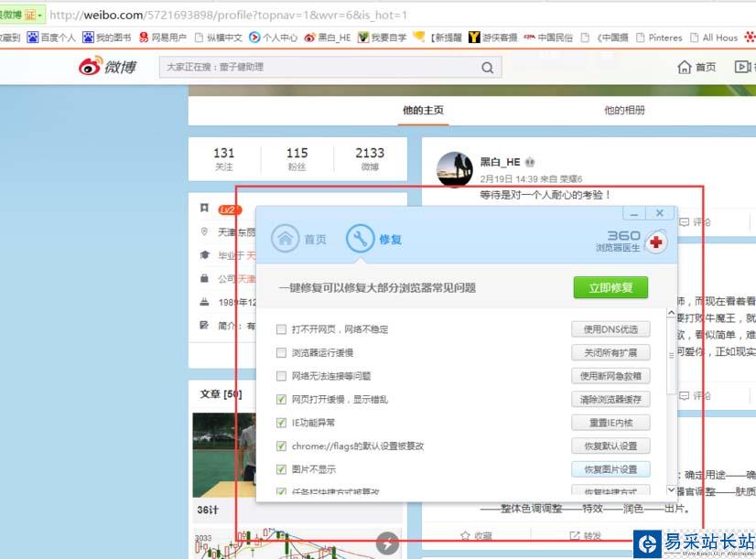Image resolution: width=756 pixels, height=559 pixels.
Task: Open 个人中心 bookmark
Action: pos(274,38)
